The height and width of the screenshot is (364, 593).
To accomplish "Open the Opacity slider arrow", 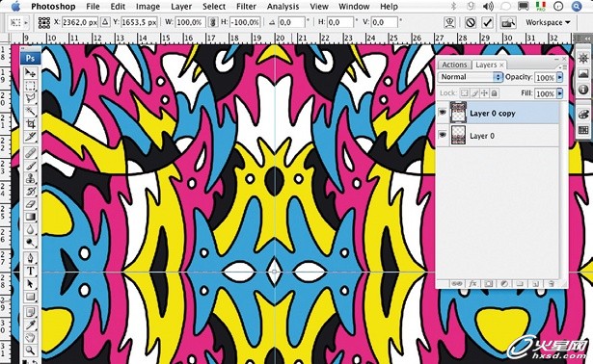I will pyautogui.click(x=560, y=77).
